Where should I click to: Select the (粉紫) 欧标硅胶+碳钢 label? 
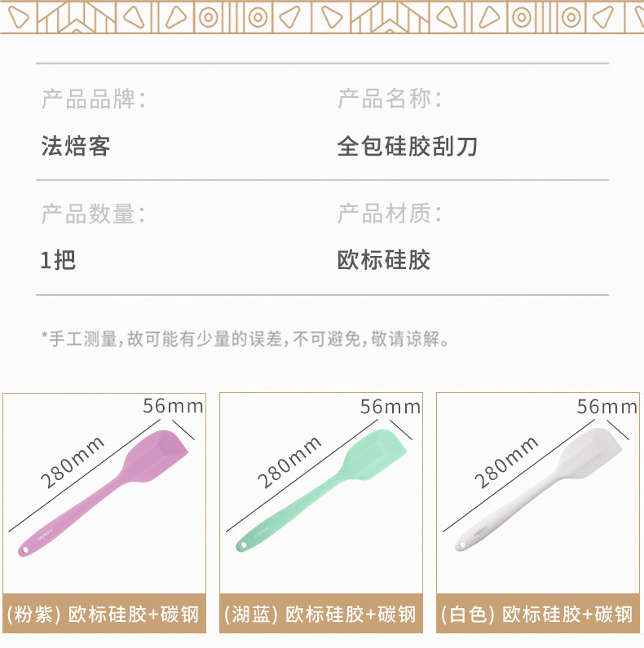pos(104,615)
